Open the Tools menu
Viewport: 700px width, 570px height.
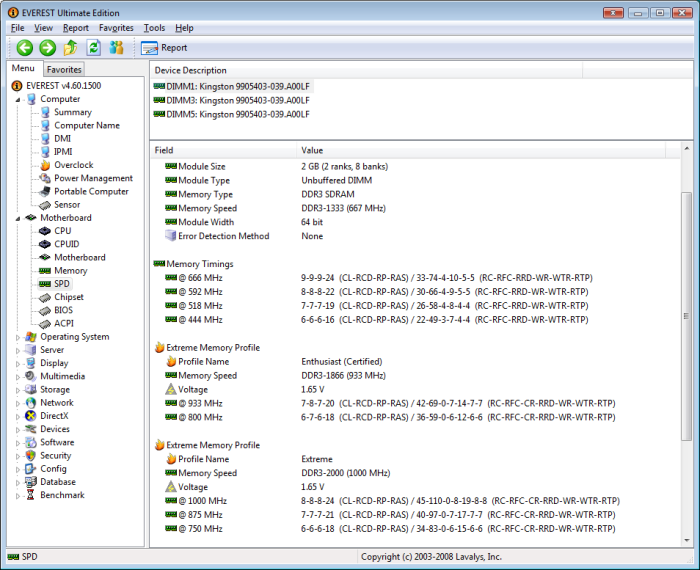154,28
